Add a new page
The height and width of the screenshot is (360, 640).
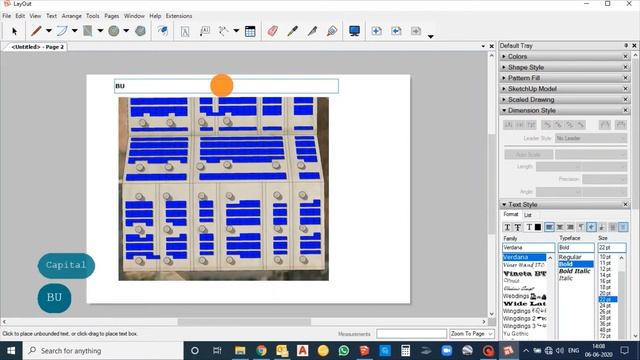click(x=376, y=31)
